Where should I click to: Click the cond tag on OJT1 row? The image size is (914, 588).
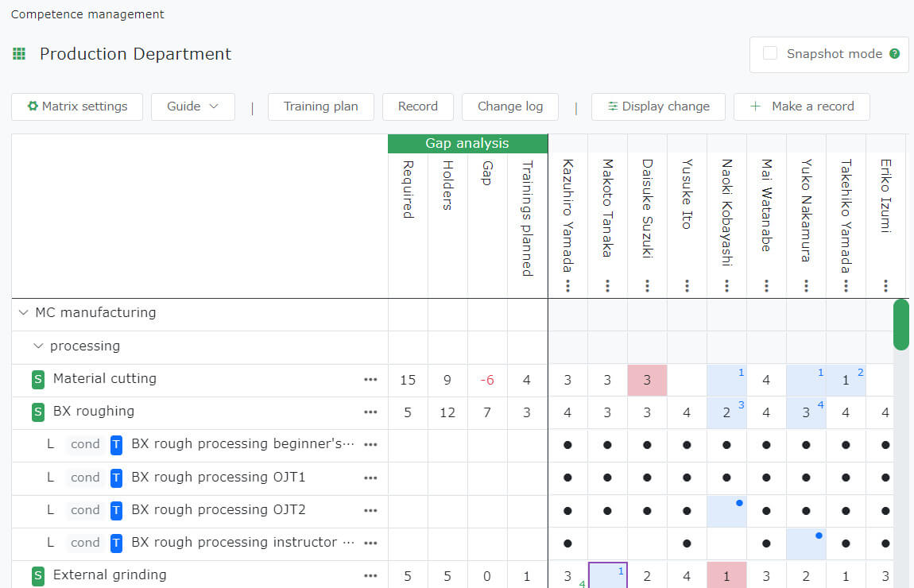[x=85, y=478]
